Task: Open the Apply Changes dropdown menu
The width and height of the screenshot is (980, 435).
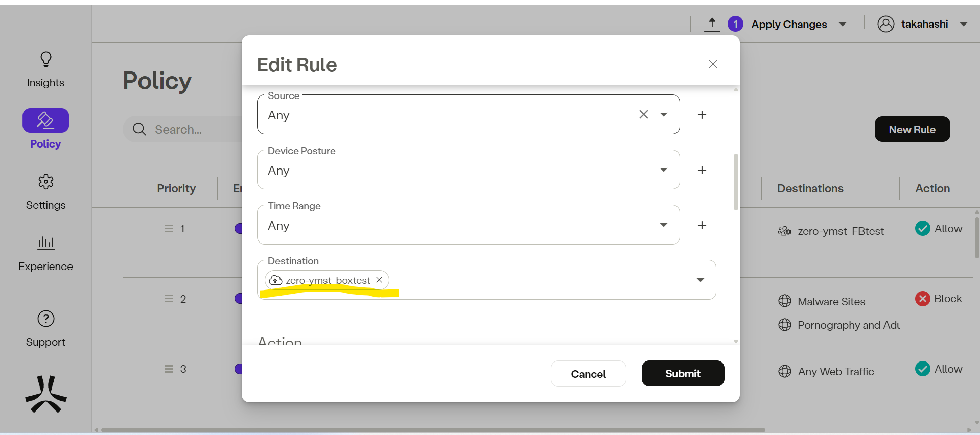Action: (x=843, y=25)
